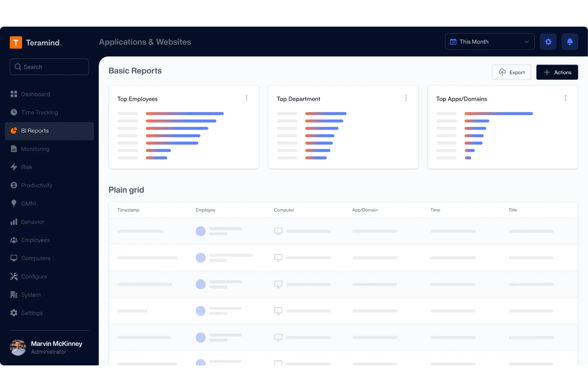Click the Settings gear icon in sidebar

click(14, 313)
